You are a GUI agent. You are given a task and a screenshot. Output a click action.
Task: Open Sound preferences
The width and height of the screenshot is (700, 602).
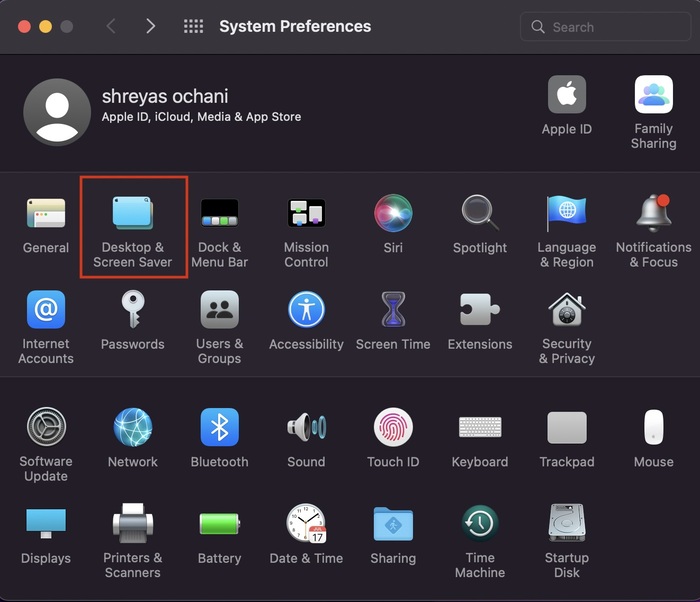click(x=306, y=427)
